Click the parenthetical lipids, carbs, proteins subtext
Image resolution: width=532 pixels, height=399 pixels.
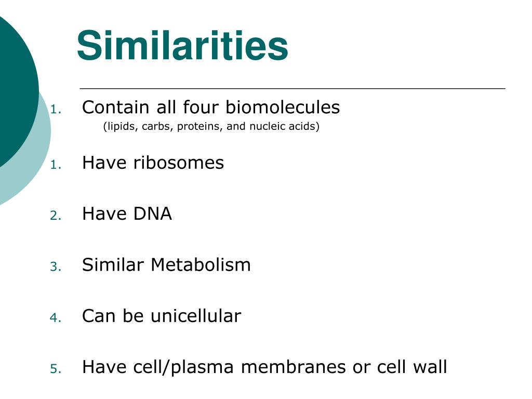tap(211, 127)
